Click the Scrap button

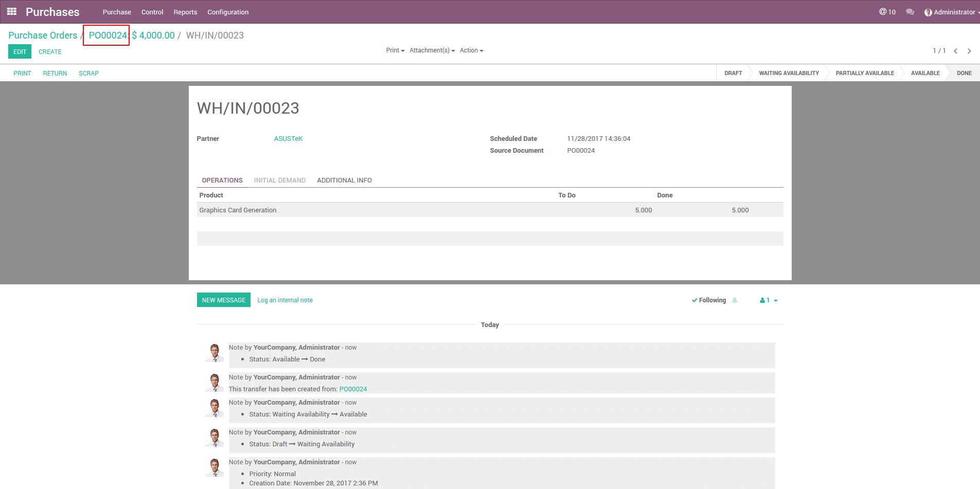click(x=88, y=74)
